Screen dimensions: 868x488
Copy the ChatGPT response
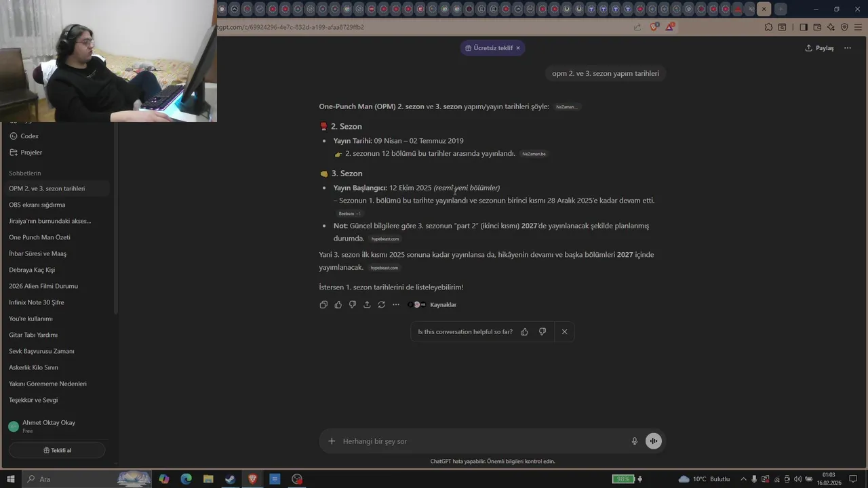[323, 305]
